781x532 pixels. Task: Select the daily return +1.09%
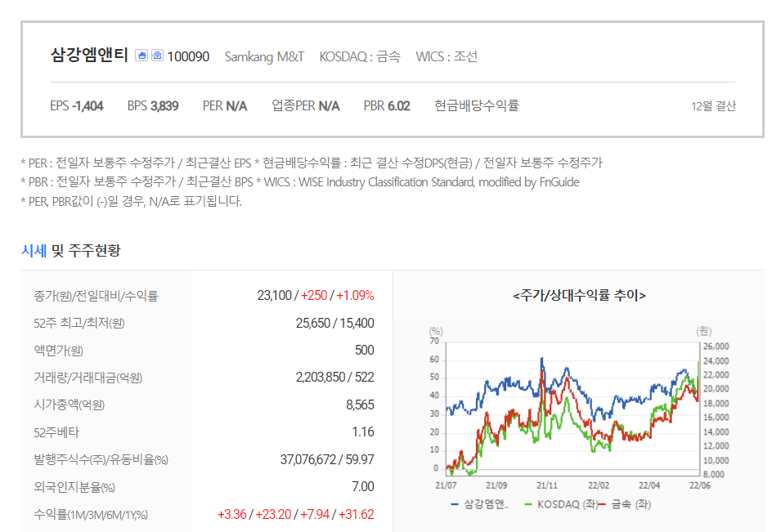tap(355, 296)
